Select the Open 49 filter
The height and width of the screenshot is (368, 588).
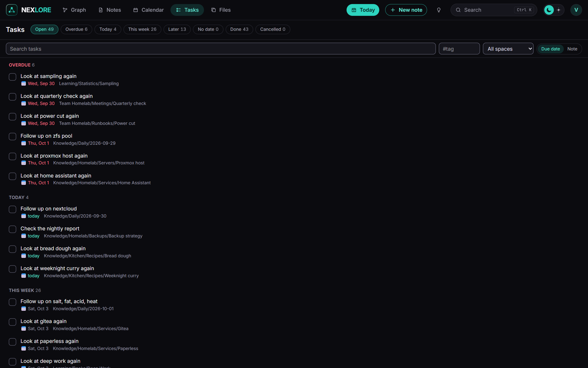point(44,29)
